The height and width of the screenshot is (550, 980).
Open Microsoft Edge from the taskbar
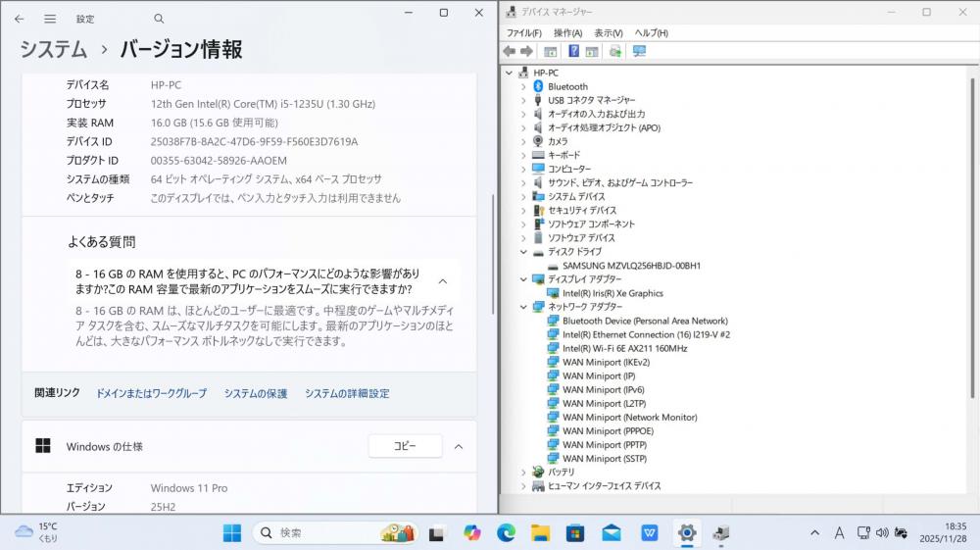tap(507, 533)
